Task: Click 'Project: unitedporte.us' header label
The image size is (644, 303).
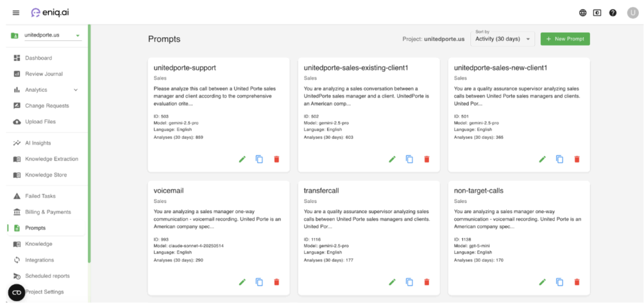Action: click(x=434, y=39)
